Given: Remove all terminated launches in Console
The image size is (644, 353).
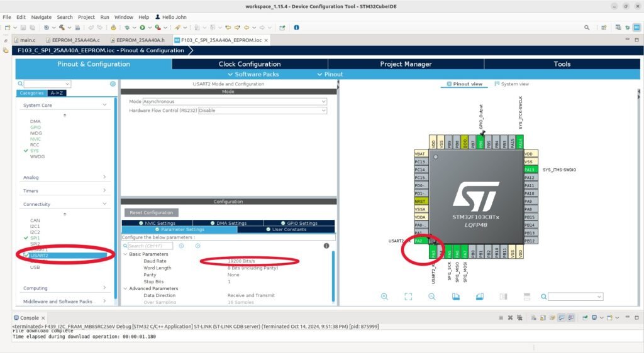Looking at the screenshot, I should tap(519, 317).
